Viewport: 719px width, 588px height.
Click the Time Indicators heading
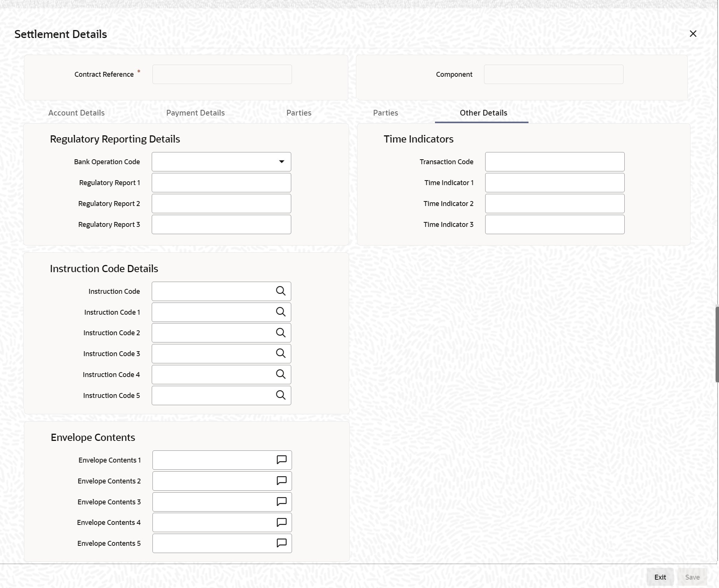(418, 139)
